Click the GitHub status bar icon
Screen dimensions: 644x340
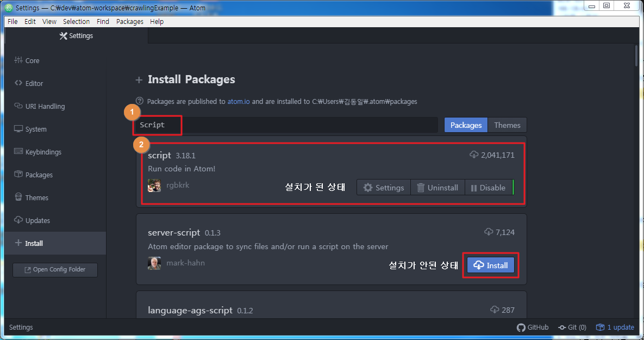click(533, 327)
